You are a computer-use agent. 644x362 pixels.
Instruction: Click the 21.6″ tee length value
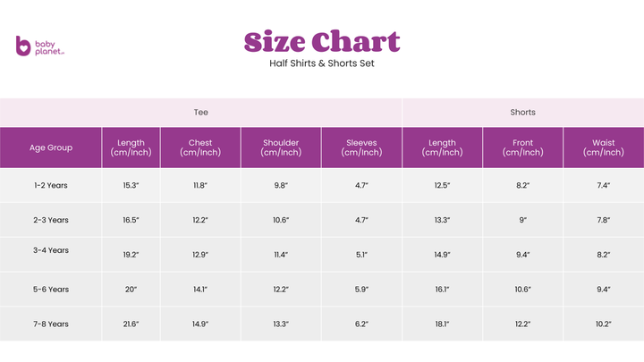point(131,324)
